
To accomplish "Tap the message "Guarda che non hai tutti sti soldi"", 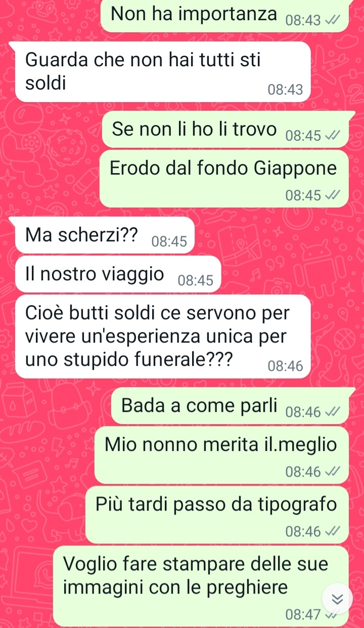I will click(x=162, y=72).
